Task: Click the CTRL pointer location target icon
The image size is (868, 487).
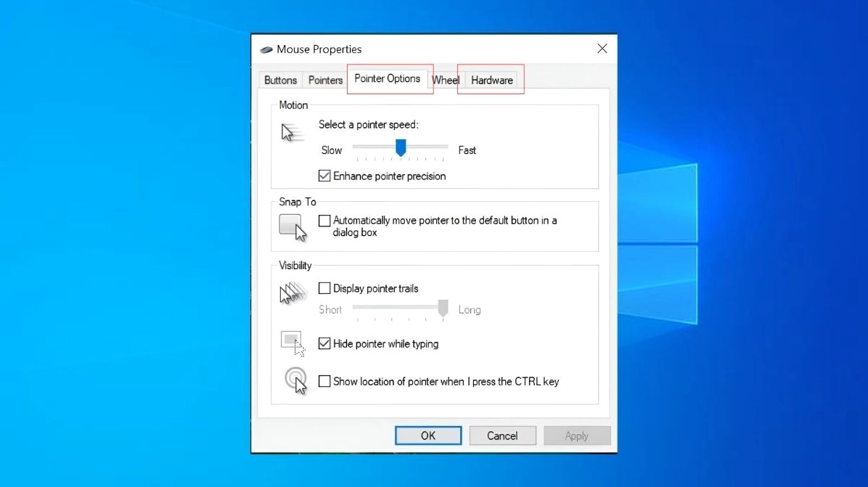Action: tap(295, 380)
